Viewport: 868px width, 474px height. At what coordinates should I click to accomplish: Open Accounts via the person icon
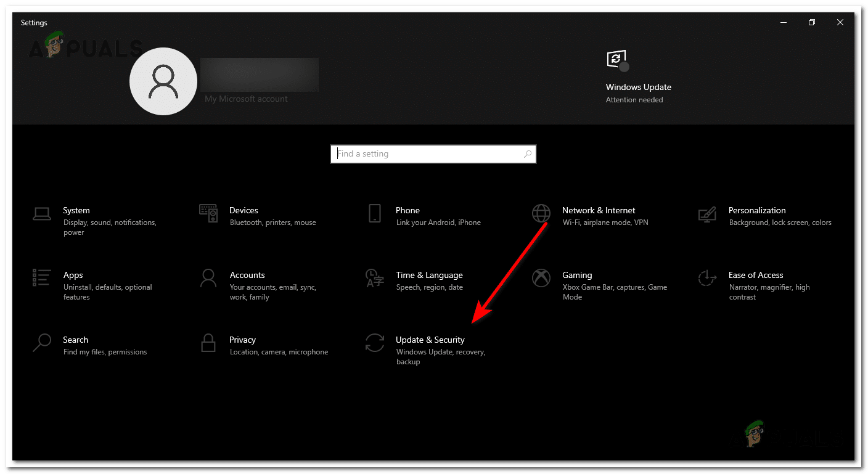click(x=208, y=277)
